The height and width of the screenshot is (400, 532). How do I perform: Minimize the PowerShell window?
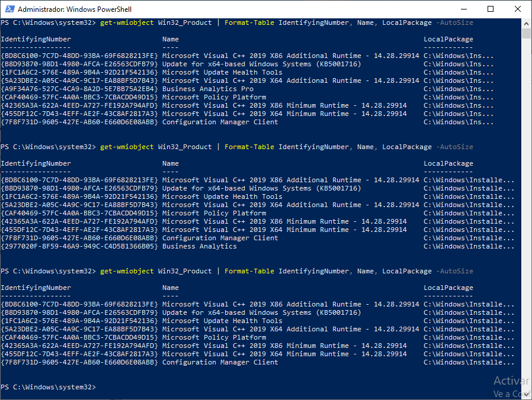pyautogui.click(x=464, y=9)
